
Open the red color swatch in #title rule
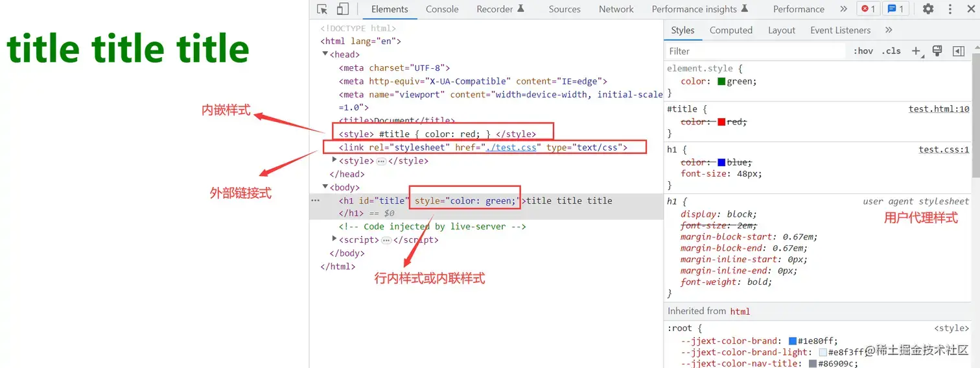coord(721,122)
